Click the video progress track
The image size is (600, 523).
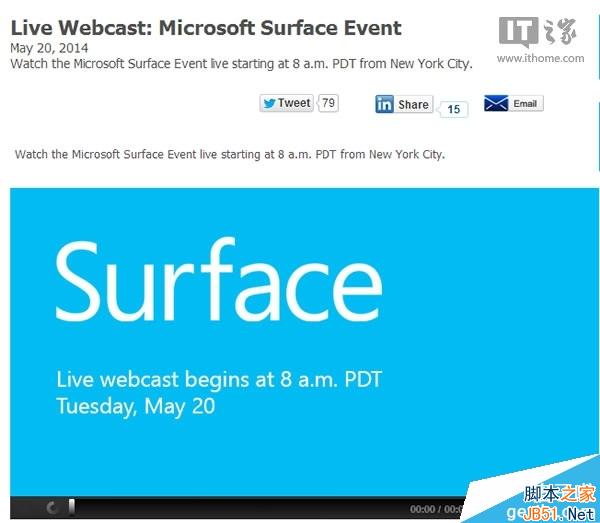pyautogui.click(x=230, y=508)
